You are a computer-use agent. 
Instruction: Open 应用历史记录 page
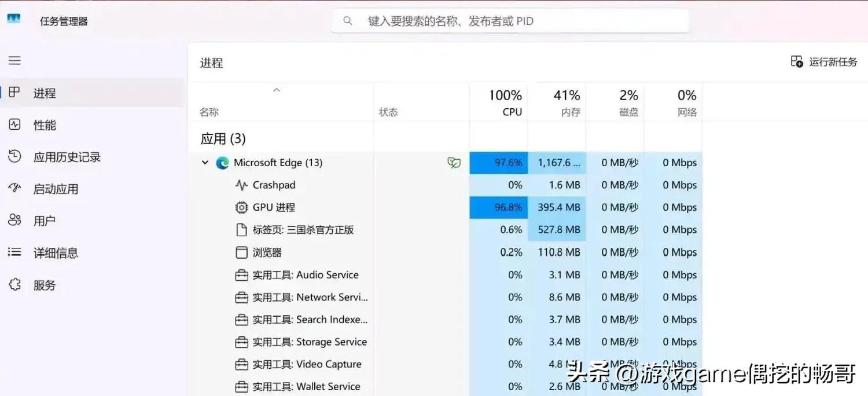(x=93, y=156)
